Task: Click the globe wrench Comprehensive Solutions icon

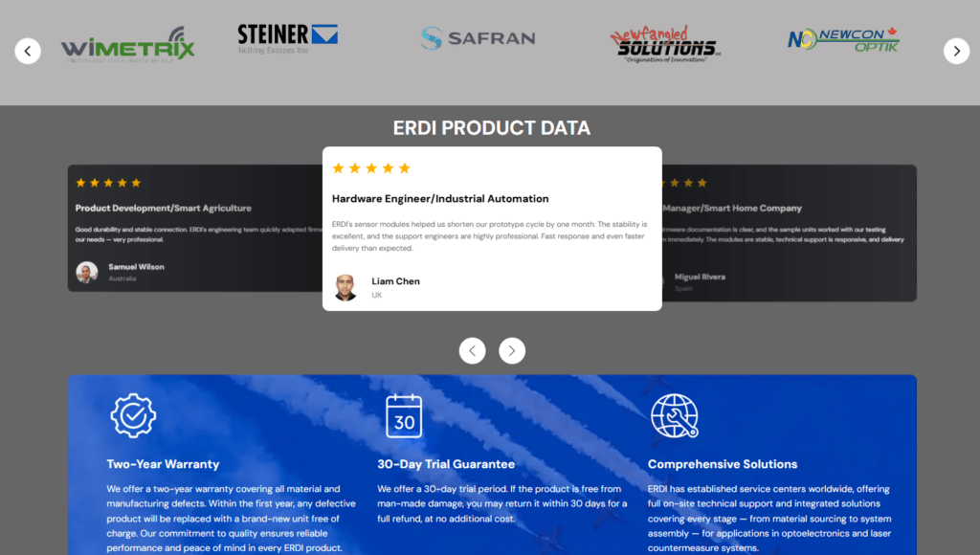Action: click(x=674, y=415)
